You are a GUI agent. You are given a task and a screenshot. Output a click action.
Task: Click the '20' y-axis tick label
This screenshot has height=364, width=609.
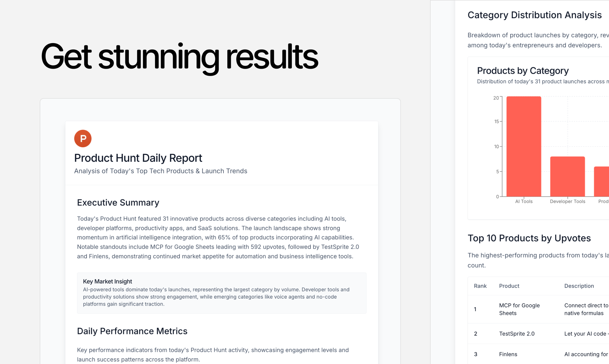click(496, 98)
